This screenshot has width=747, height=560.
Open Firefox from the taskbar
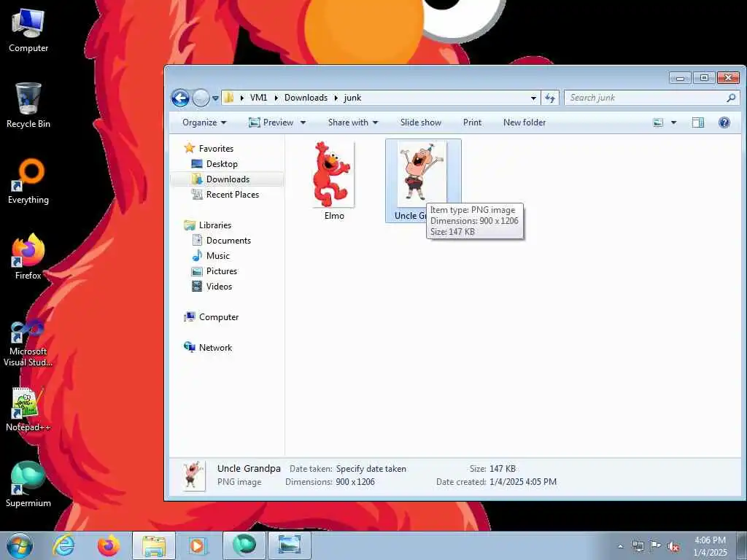(x=109, y=545)
